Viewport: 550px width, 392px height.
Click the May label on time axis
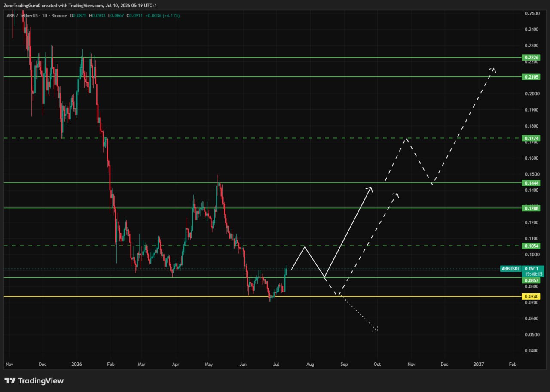[x=209, y=364]
